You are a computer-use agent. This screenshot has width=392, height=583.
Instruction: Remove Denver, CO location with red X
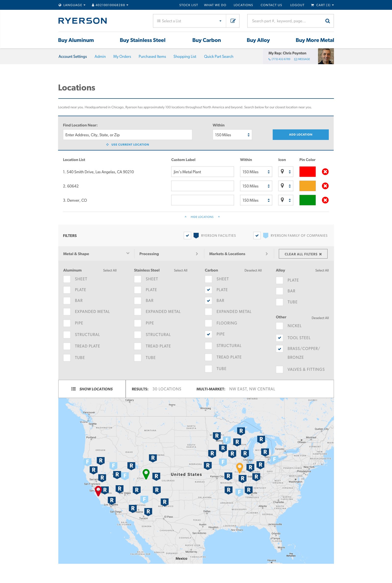tap(325, 200)
